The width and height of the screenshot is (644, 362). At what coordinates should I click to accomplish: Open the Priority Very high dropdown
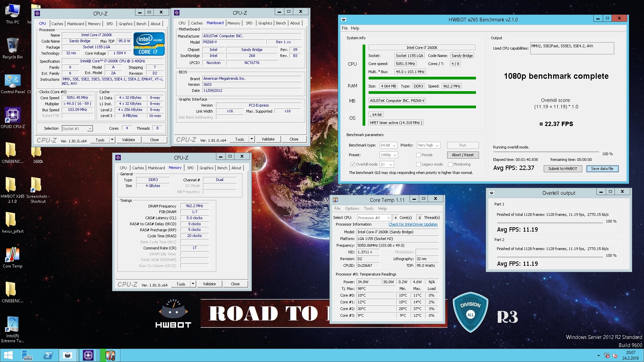[x=428, y=145]
